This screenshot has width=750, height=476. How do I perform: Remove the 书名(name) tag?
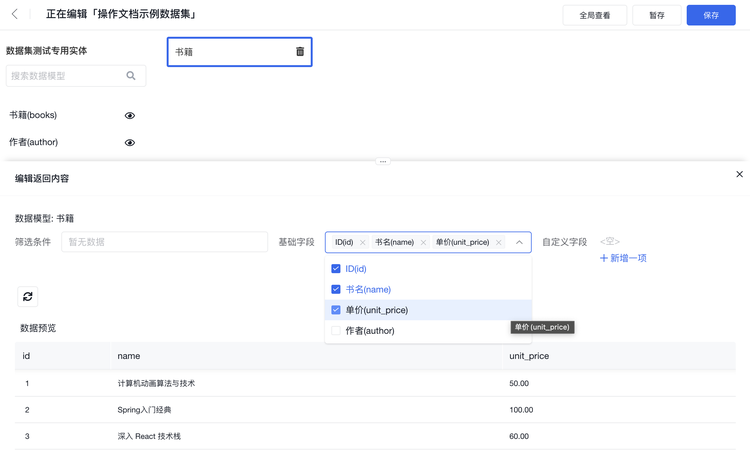pyautogui.click(x=423, y=243)
